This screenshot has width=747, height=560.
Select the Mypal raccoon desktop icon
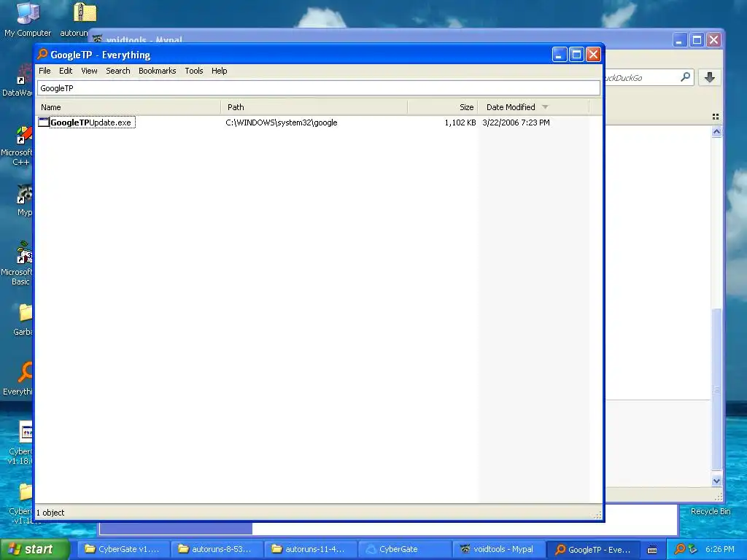[x=24, y=194]
